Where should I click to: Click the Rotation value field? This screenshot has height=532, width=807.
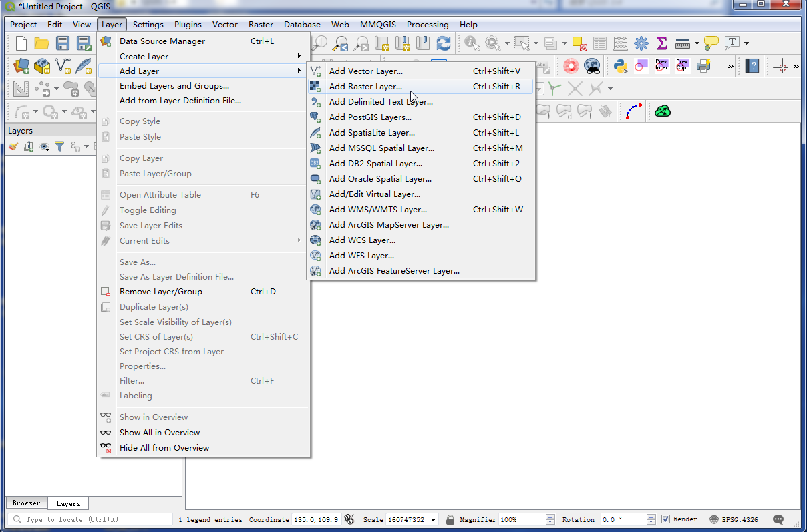(x=623, y=519)
